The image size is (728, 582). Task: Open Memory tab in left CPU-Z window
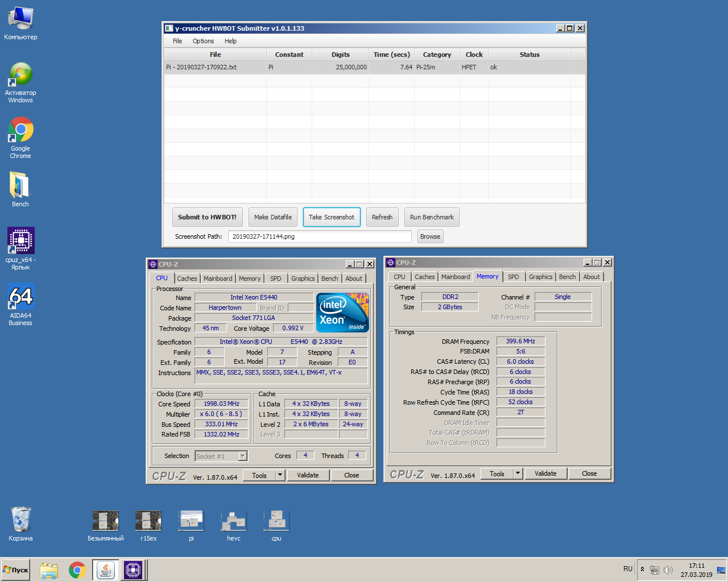(x=250, y=278)
